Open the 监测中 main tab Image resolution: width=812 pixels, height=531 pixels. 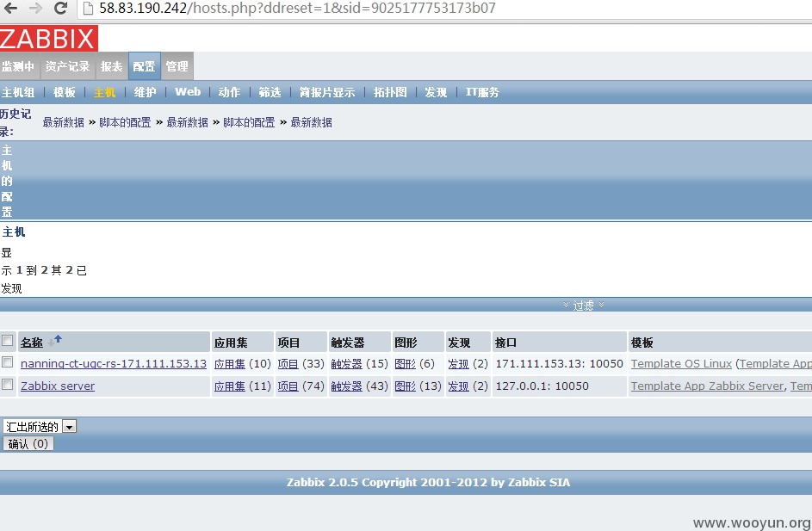point(18,66)
